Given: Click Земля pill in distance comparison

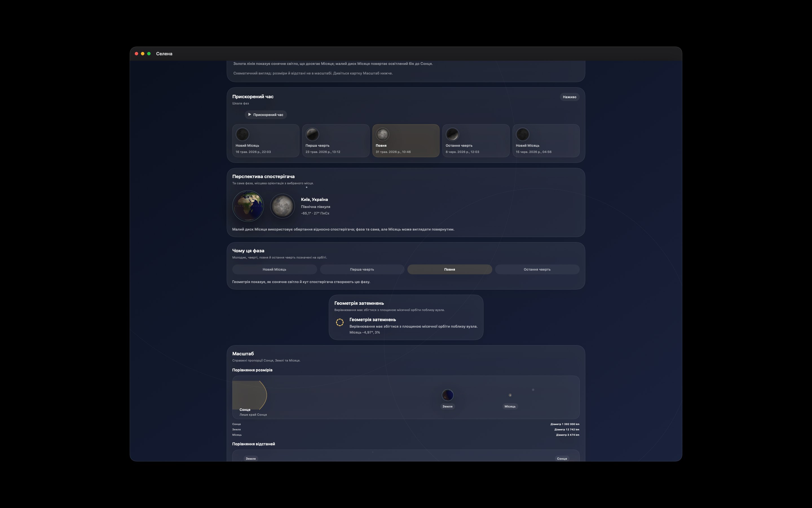Looking at the screenshot, I should [251, 459].
